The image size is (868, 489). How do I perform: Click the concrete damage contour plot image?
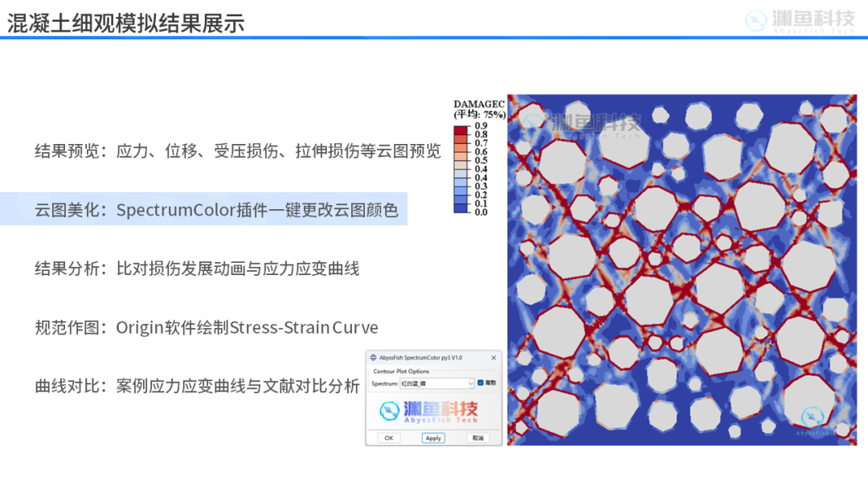click(682, 269)
